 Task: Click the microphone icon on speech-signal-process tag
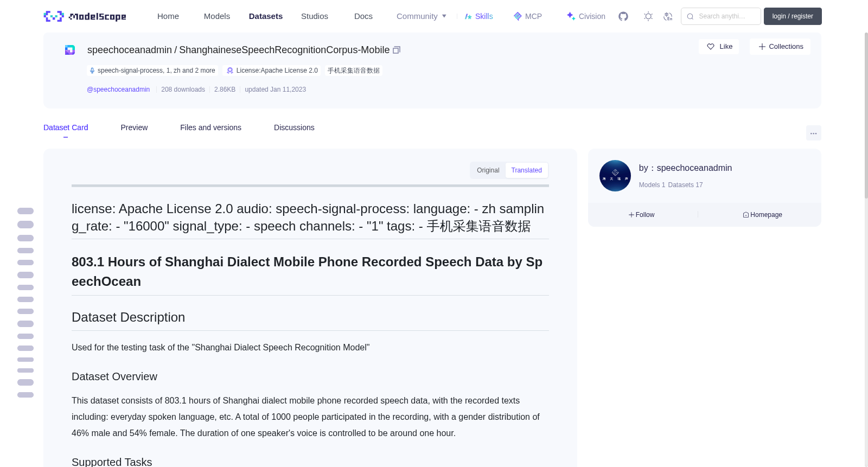[x=92, y=71]
